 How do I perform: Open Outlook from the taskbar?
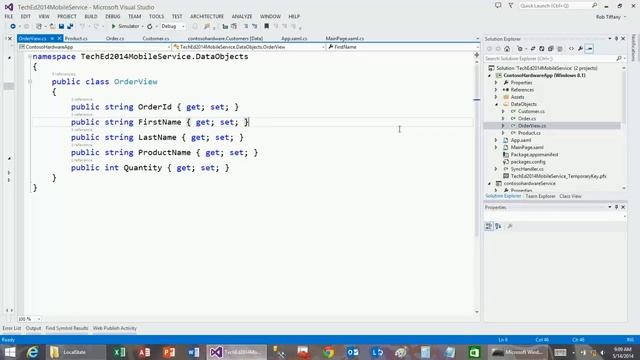[x=353, y=352]
